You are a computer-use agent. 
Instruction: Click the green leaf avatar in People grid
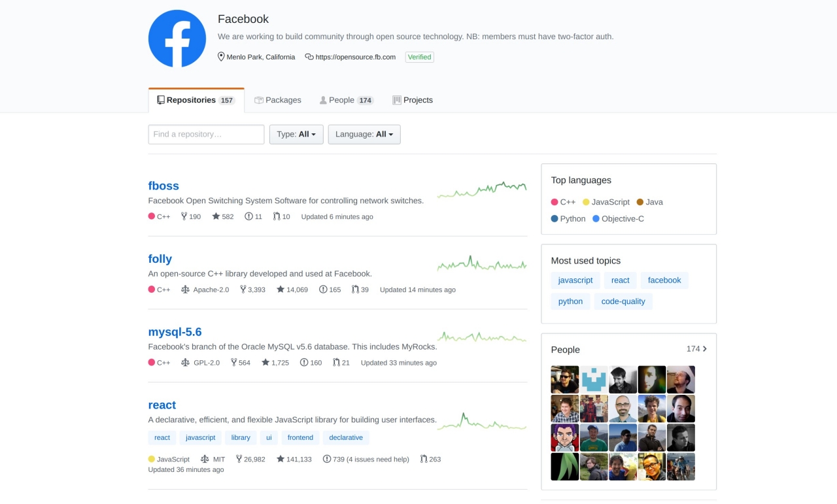(565, 467)
